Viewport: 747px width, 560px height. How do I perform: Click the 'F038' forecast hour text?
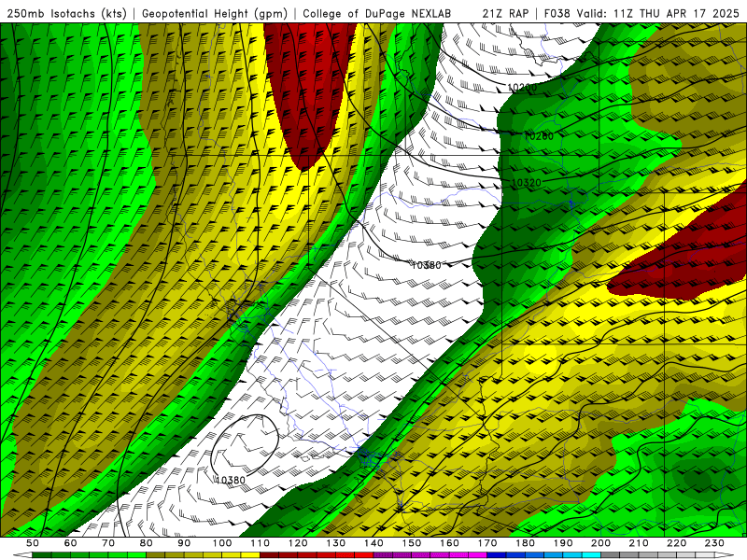coord(557,13)
